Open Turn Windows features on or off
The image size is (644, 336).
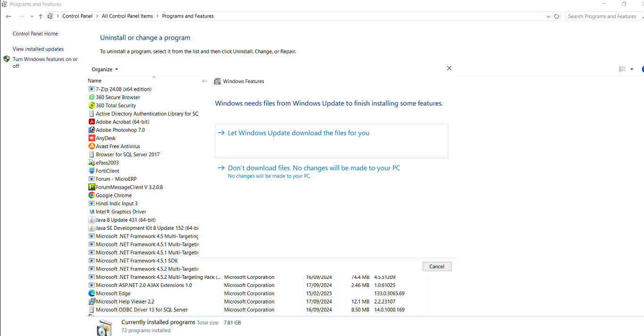pos(45,63)
